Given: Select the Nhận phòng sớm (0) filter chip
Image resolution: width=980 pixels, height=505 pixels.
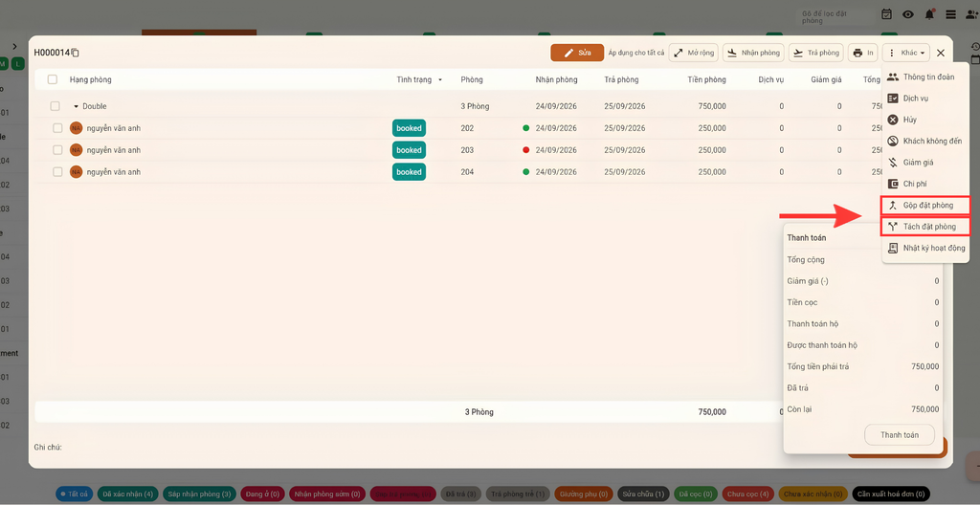Looking at the screenshot, I should click(327, 494).
